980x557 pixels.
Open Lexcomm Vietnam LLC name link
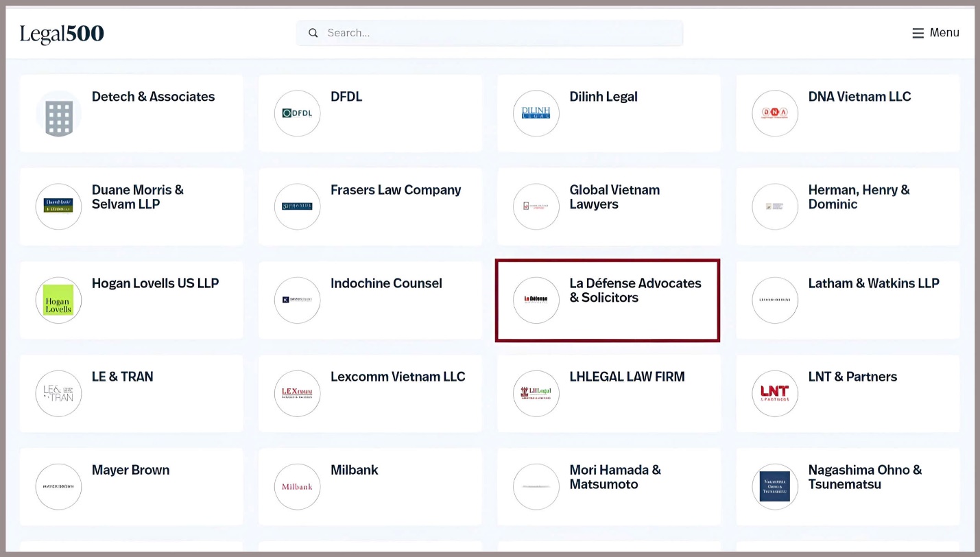pos(398,377)
